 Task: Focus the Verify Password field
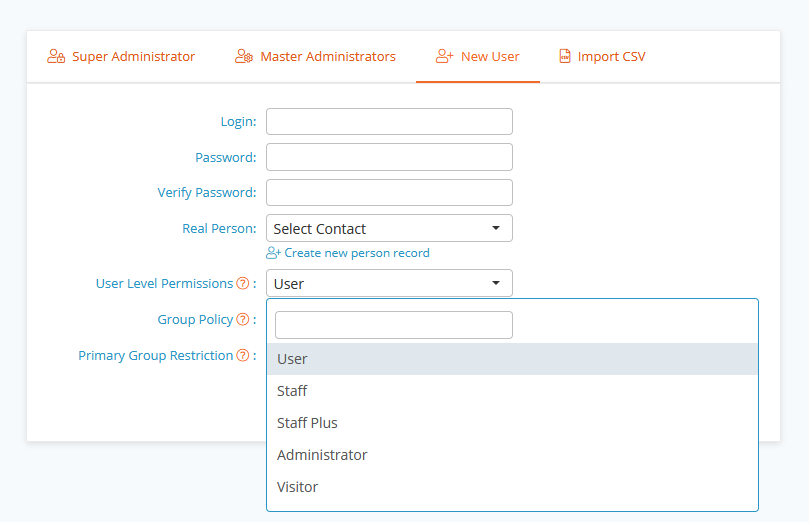coord(389,192)
